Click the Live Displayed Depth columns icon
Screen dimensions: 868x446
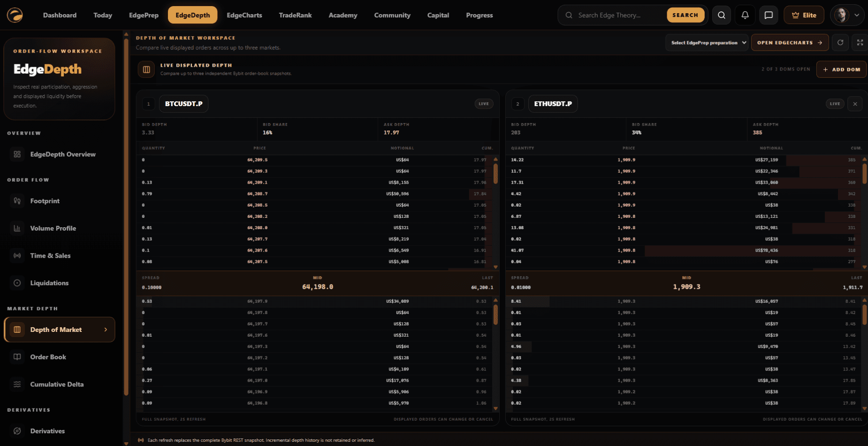pos(146,69)
